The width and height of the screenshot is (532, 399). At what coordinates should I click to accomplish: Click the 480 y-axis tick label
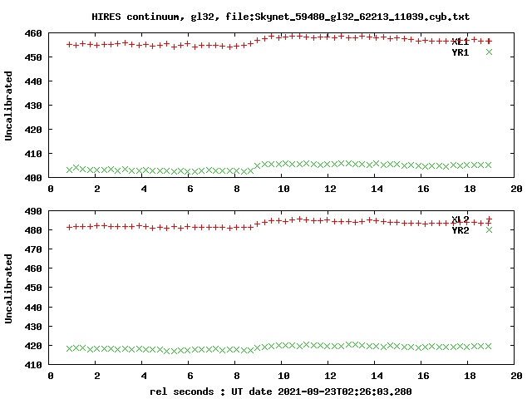pyautogui.click(x=33, y=230)
